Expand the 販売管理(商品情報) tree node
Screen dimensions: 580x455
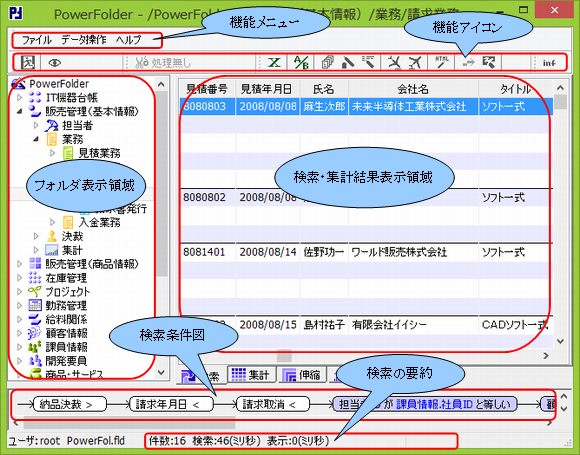20,264
